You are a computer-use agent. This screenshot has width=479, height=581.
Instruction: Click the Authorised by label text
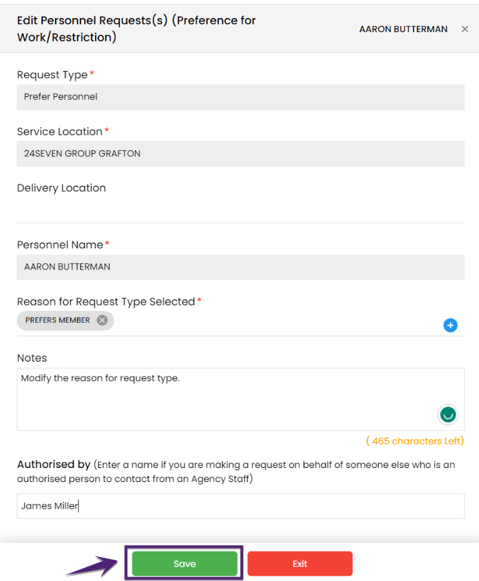tap(54, 464)
